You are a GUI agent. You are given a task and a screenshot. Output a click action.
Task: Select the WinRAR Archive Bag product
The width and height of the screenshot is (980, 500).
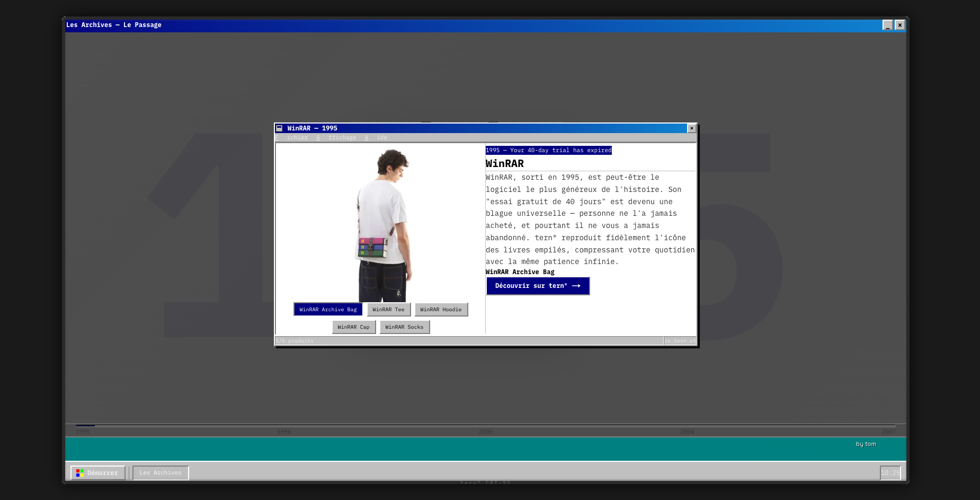328,310
